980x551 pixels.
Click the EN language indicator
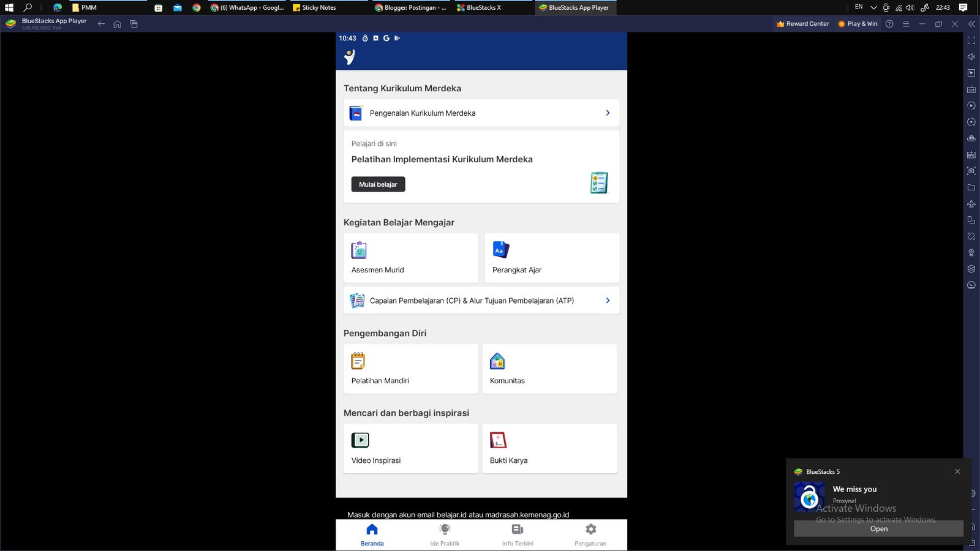pyautogui.click(x=859, y=7)
